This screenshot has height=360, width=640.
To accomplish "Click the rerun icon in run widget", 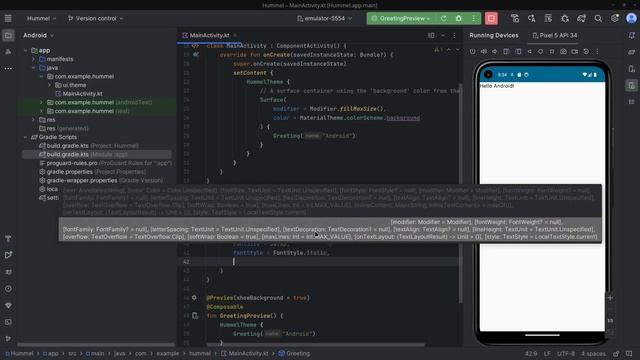I will 444,18.
